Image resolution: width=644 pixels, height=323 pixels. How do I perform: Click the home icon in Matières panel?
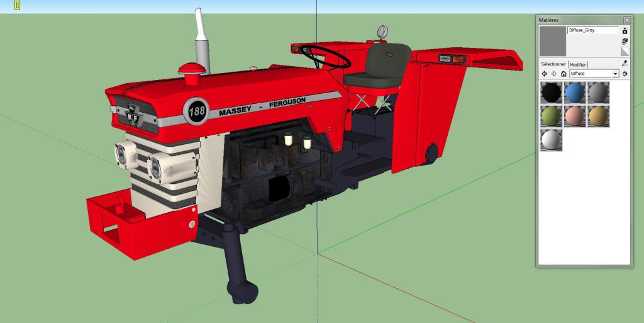(563, 74)
